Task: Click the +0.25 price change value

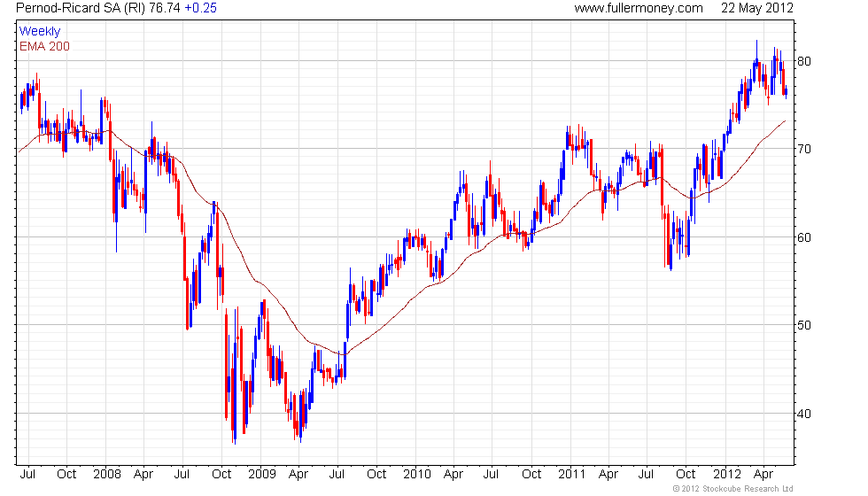Action: click(200, 8)
